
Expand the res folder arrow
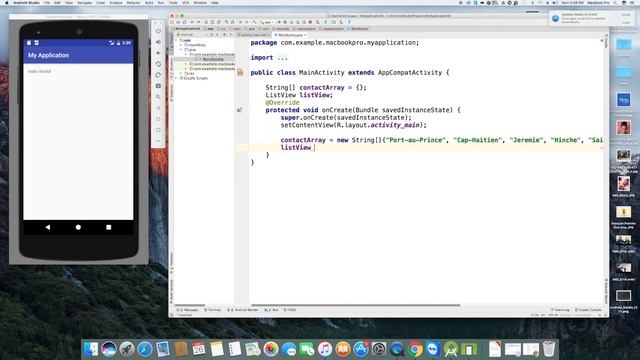tap(182, 73)
